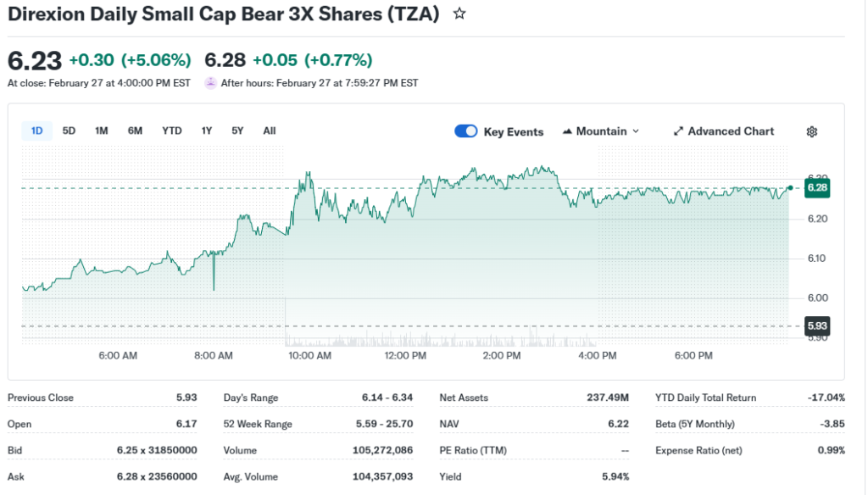Expand the Mountain chart type dropdown chevron

(x=636, y=131)
